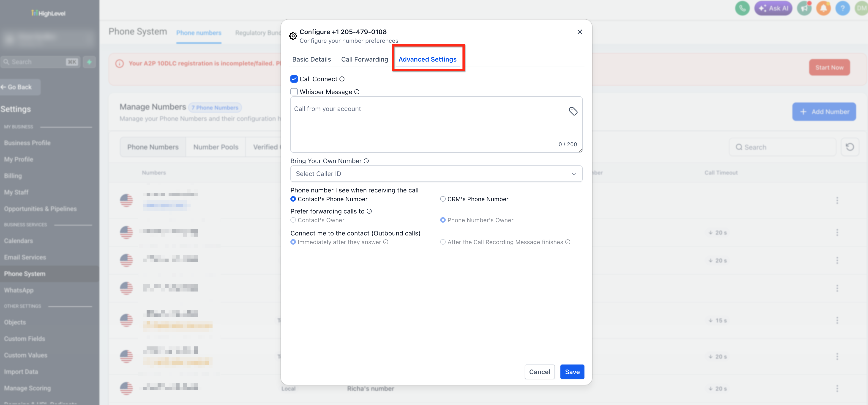Viewport: 868px width, 405px height.
Task: Cancel the configuration dialog
Action: 540,372
